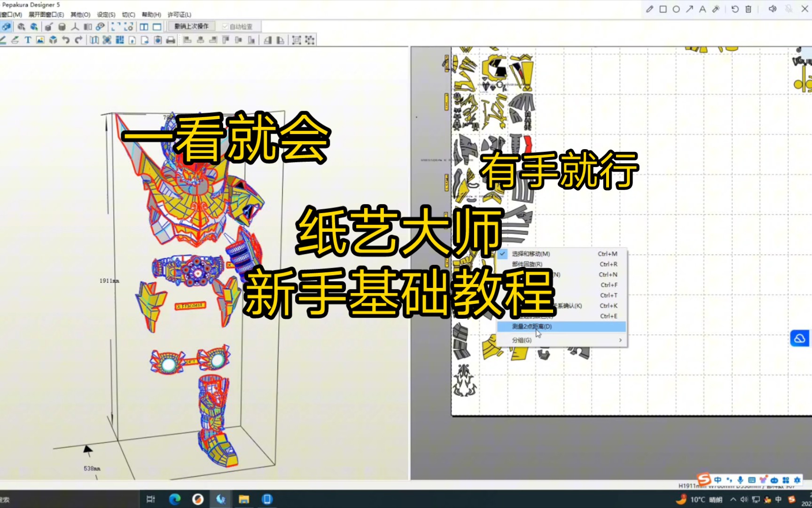Toggle the 自动检查 checkbox

pos(226,27)
